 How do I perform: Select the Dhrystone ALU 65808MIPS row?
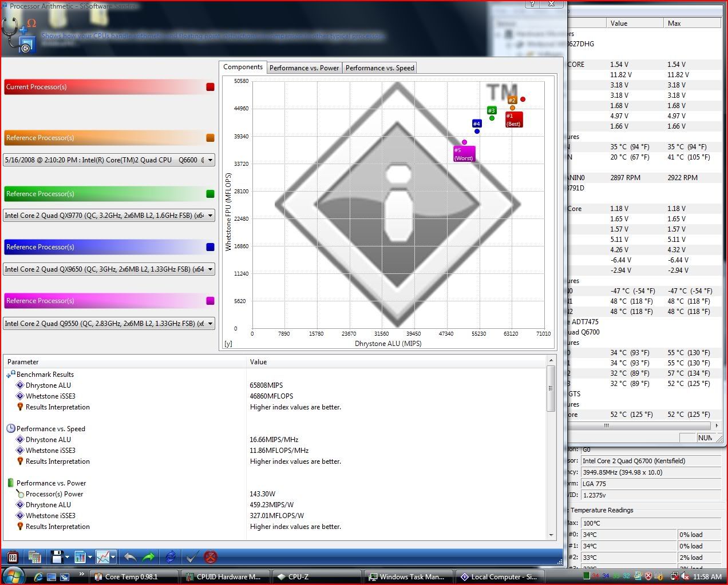275,385
